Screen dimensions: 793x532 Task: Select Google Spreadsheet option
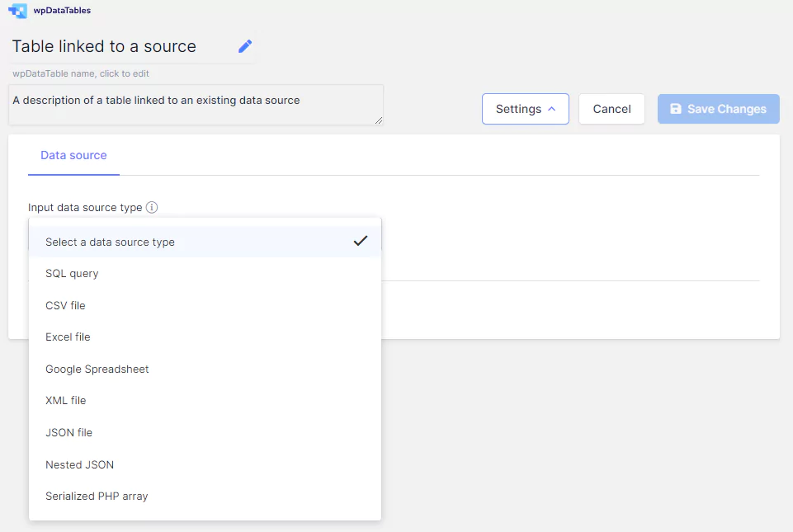coord(205,370)
